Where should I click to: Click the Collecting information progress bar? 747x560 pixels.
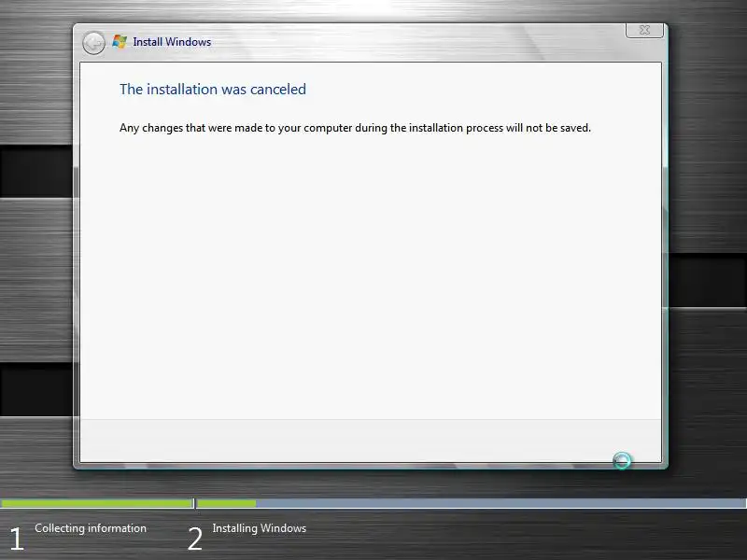[x=97, y=503]
